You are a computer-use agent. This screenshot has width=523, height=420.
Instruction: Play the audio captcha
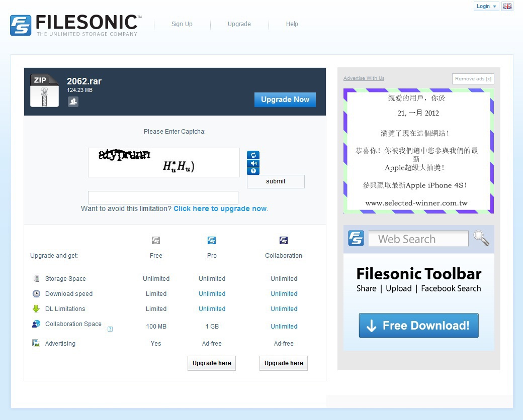(253, 163)
